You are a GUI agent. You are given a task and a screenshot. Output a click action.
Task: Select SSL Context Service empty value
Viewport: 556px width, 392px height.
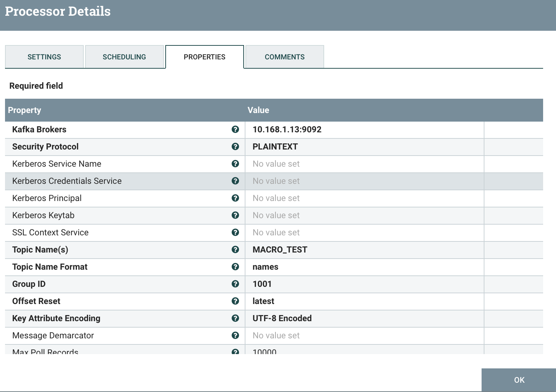point(276,232)
